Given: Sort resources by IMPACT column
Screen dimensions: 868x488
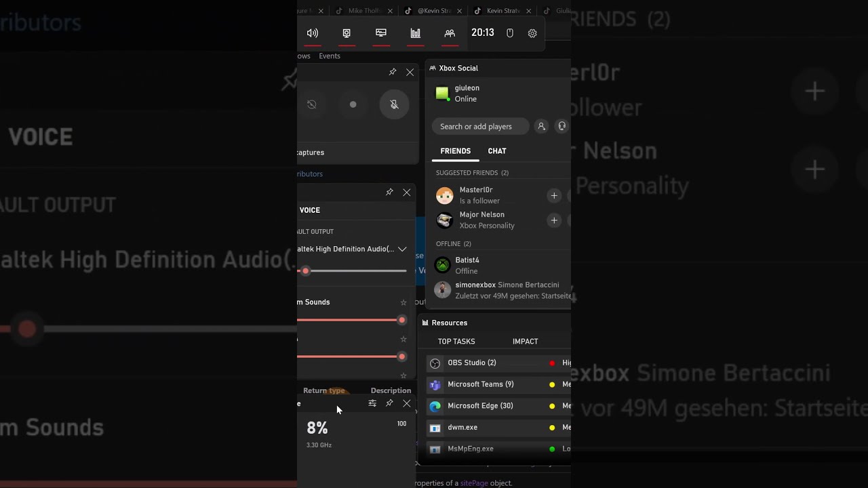Looking at the screenshot, I should (x=526, y=342).
